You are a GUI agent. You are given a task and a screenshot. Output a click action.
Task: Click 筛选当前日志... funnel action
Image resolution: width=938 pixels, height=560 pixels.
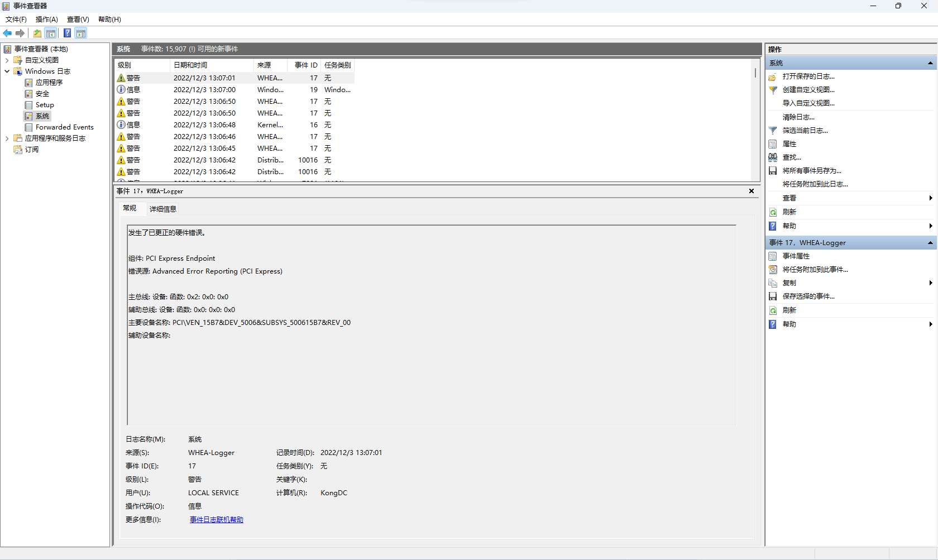click(805, 131)
